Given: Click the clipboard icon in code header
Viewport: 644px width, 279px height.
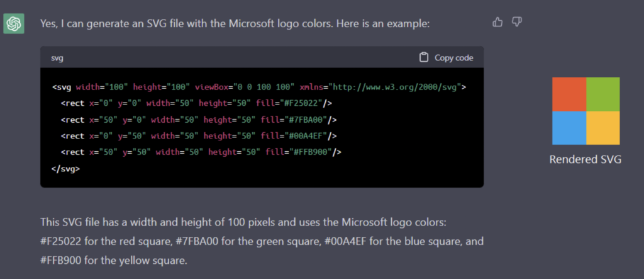Looking at the screenshot, I should 423,57.
